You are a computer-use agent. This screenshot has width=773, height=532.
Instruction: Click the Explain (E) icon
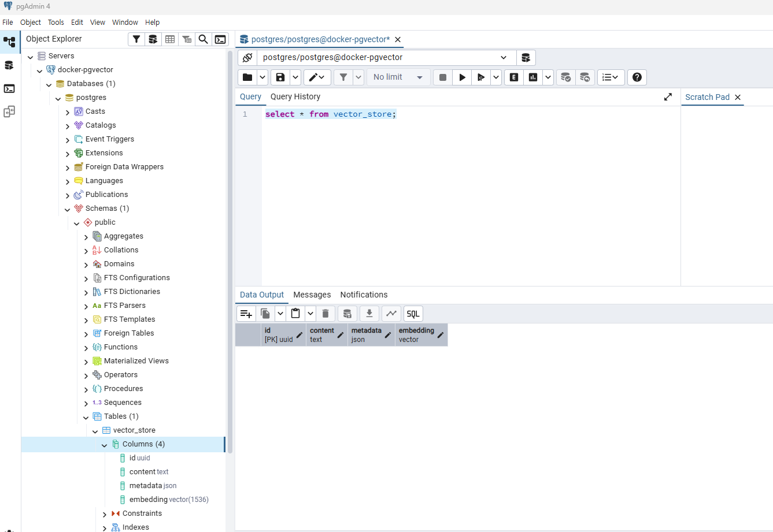point(514,77)
